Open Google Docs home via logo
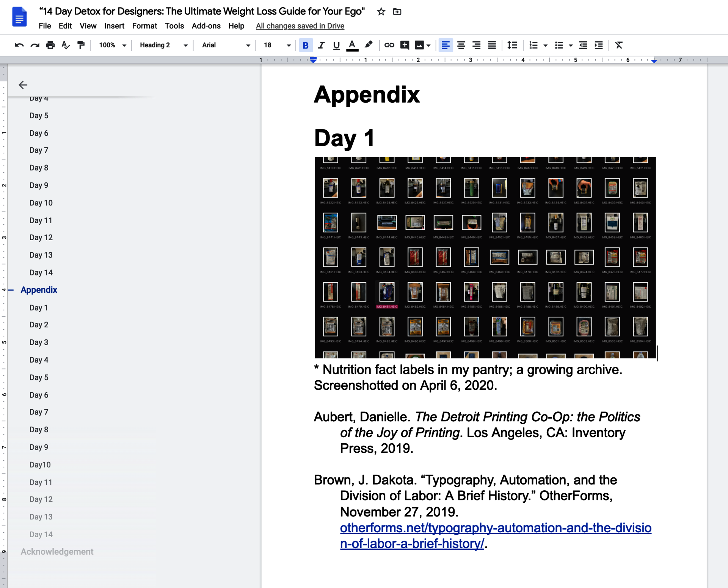Image resolution: width=728 pixels, height=588 pixels. pyautogui.click(x=19, y=17)
